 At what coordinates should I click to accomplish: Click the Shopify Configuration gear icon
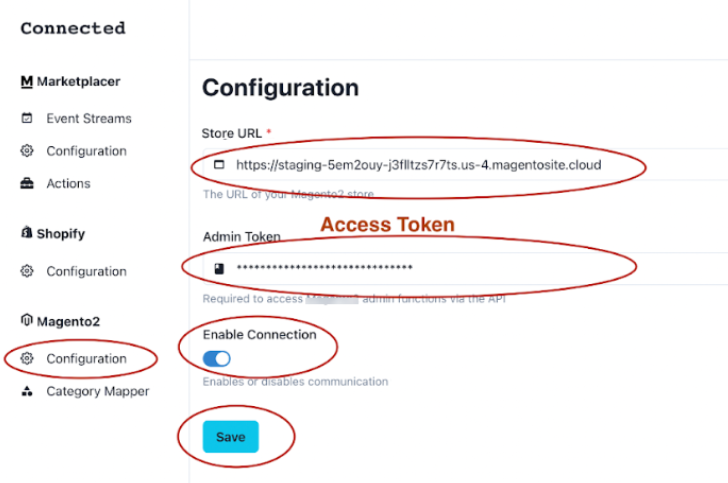27,271
